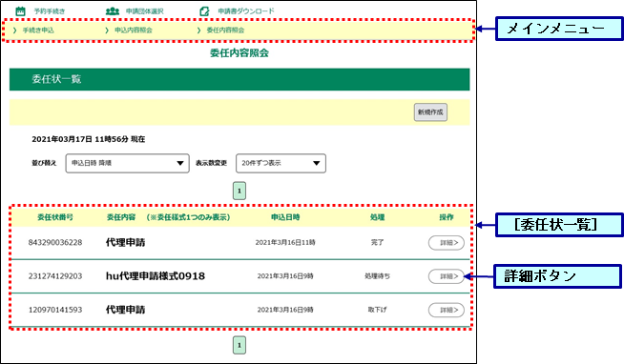Click the 処理 column header
Screen dimensions: 624x364
click(377, 217)
